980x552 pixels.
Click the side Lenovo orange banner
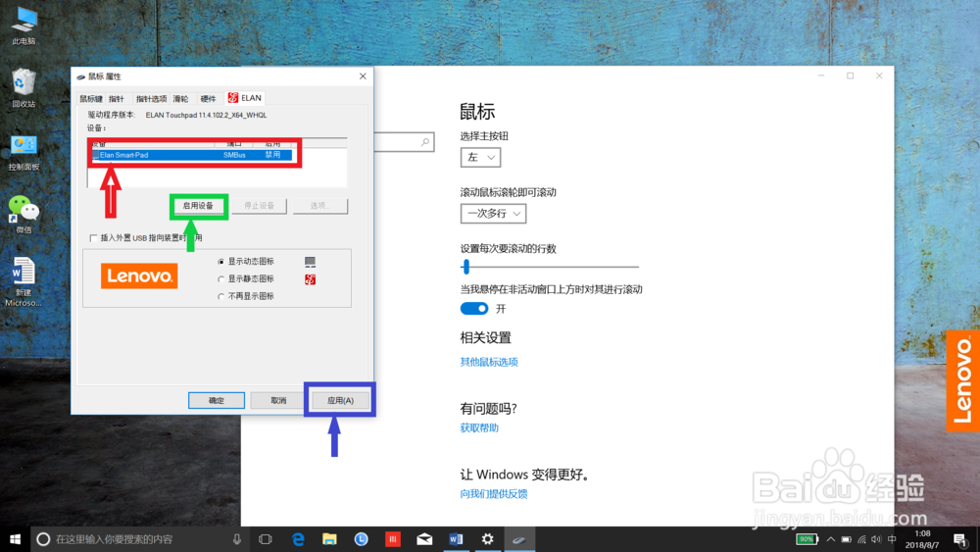(963, 380)
